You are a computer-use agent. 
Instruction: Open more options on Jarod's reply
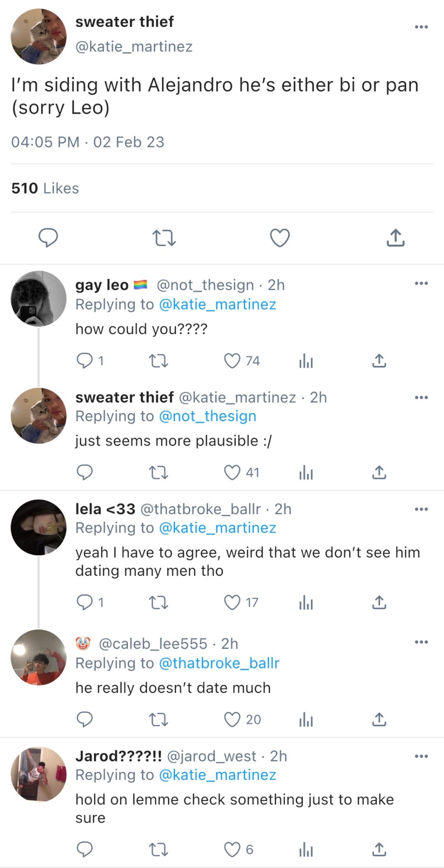point(421,756)
